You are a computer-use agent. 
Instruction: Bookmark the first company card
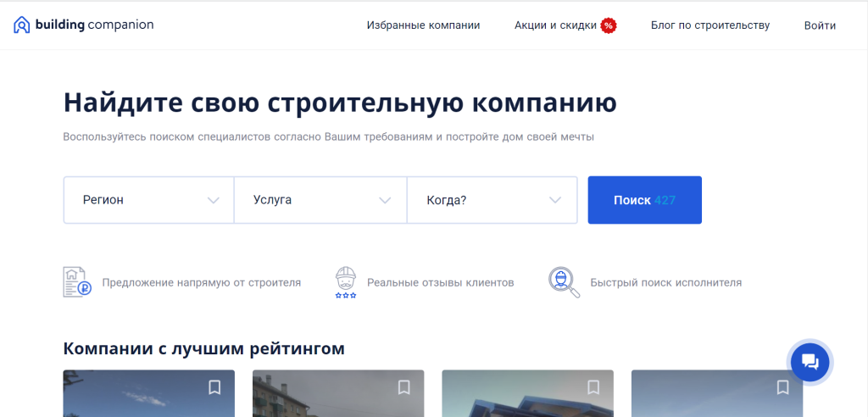(x=214, y=387)
